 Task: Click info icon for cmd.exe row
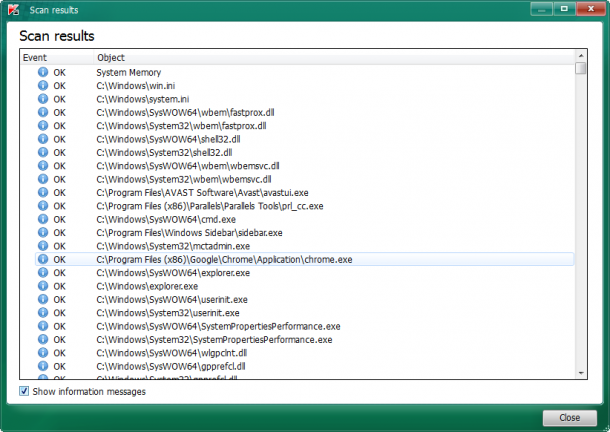[43, 219]
